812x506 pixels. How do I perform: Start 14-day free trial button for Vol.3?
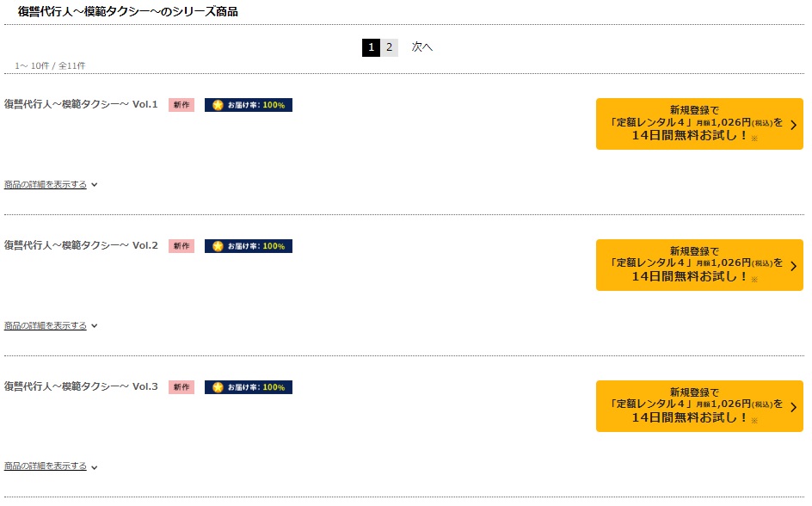699,406
